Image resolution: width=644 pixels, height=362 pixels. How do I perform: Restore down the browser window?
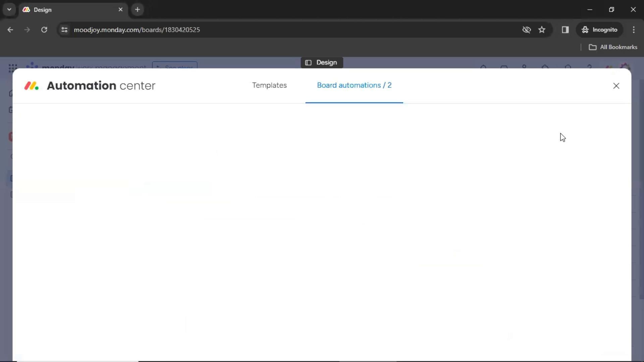(611, 9)
